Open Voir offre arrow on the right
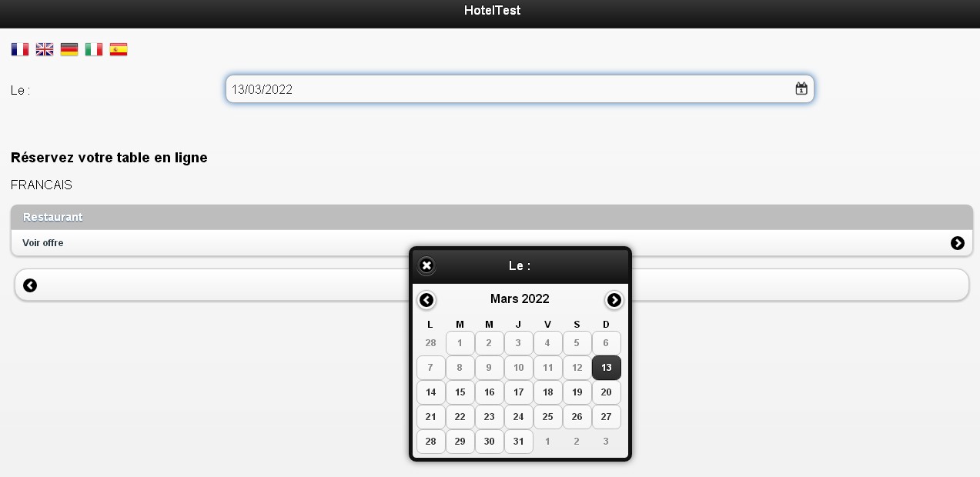980x477 pixels. coord(958,243)
